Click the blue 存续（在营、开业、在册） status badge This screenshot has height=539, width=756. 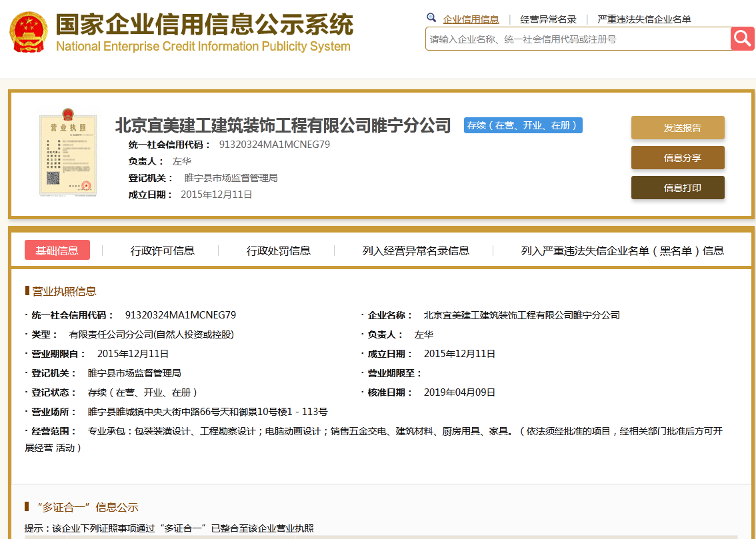pos(523,125)
